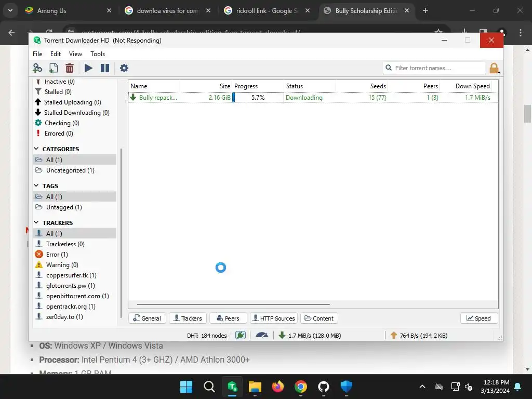This screenshot has height=399, width=532.
Task: Switch to the HTTP Sources tab
Action: tap(274, 318)
